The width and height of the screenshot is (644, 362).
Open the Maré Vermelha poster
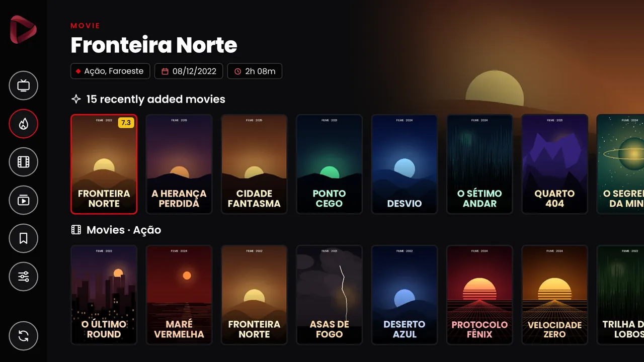click(179, 295)
